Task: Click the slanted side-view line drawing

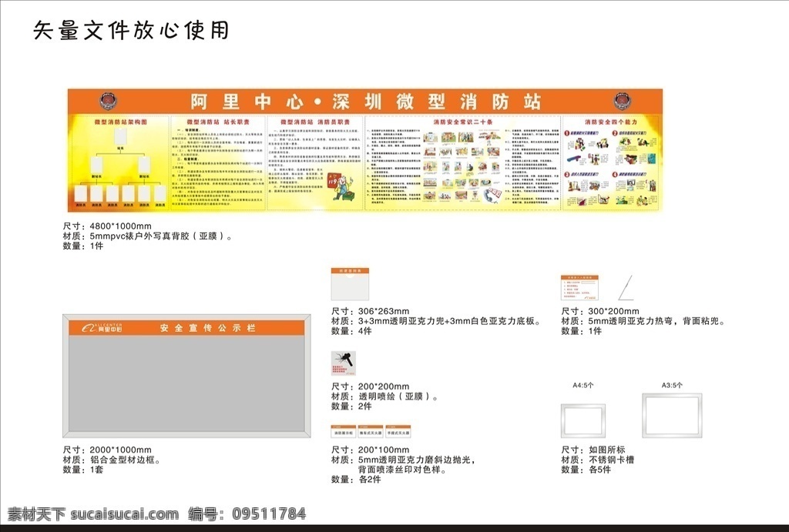Action: tap(626, 288)
